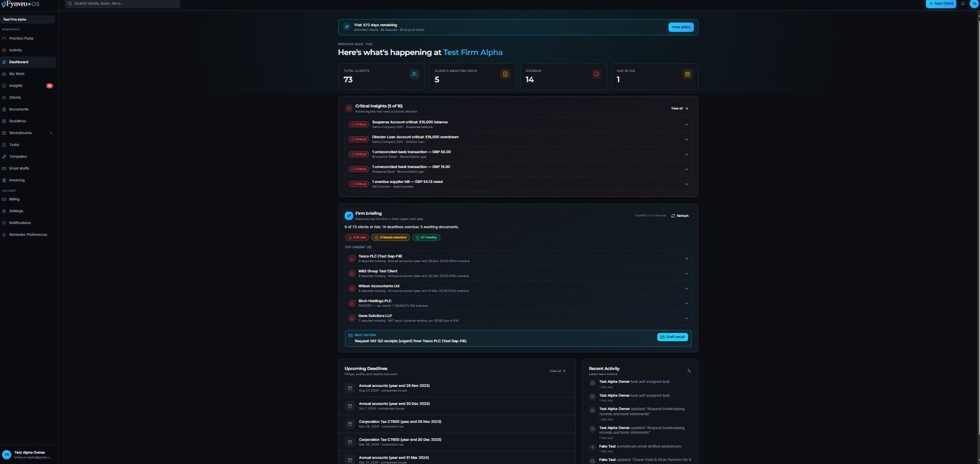The height and width of the screenshot is (464, 980).
Task: Open Annual accounts year end 26 Nov 2023 deadline
Action: (x=457, y=388)
